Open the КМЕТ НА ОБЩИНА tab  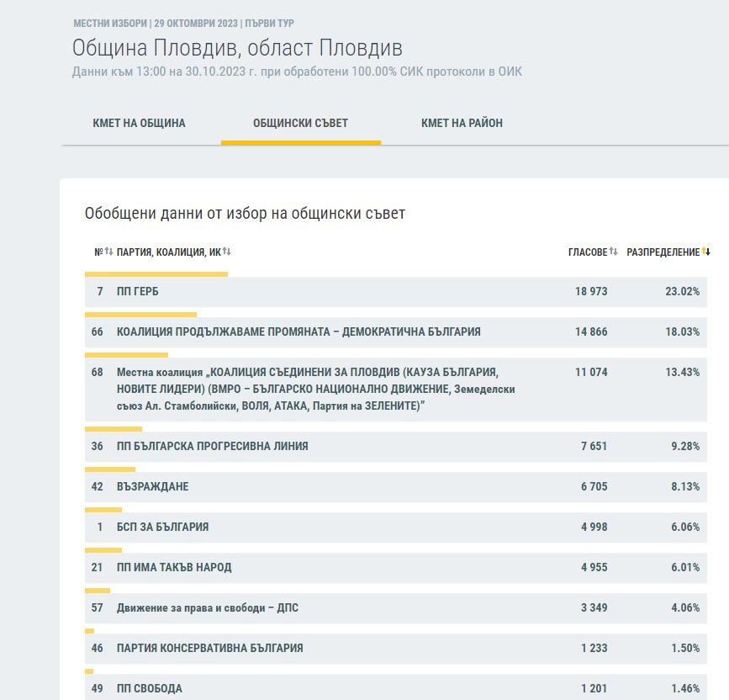coord(139,123)
